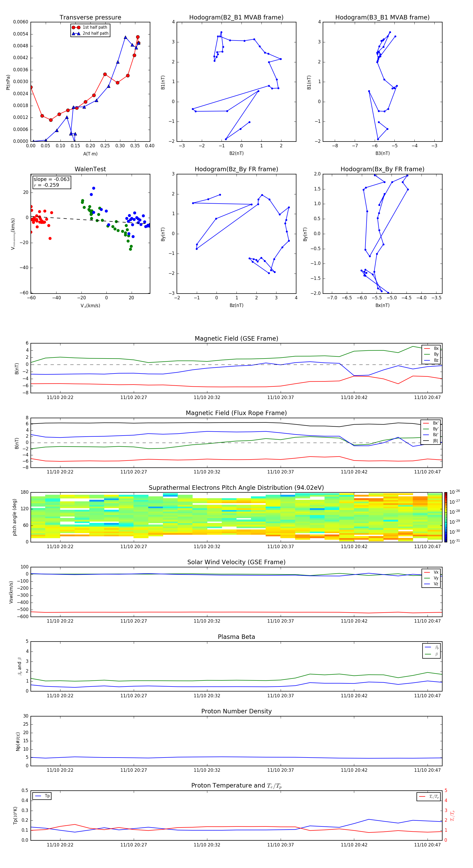Click the Magnetic Field (Flux Rope Frame) title
This screenshot has height=868, width=473.
coord(236,413)
